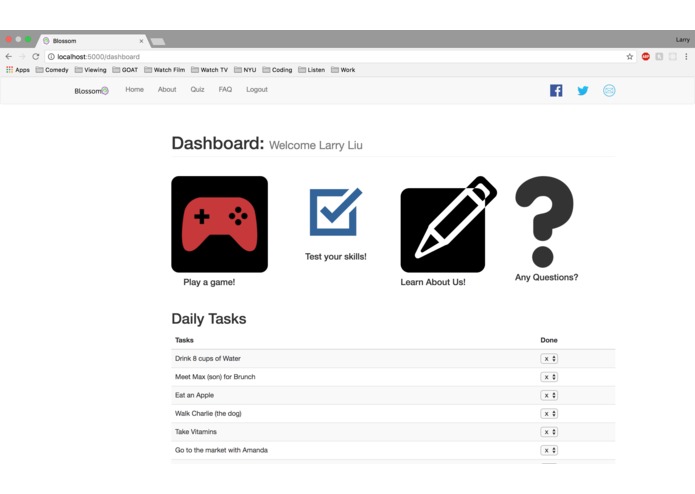This screenshot has height=494, width=695.
Task: Open the Viewing bookmarks folder
Action: pyautogui.click(x=90, y=70)
